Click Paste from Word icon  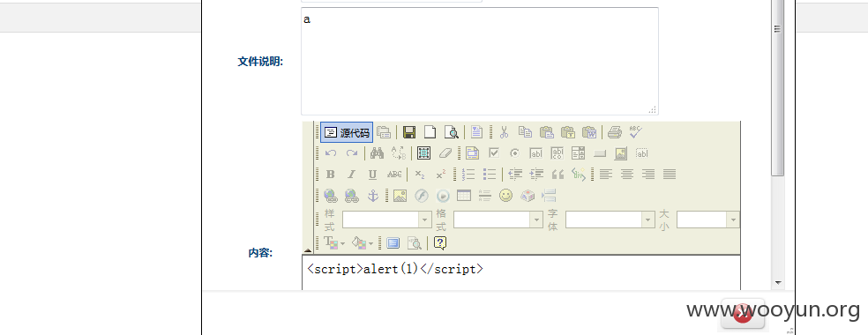[x=589, y=132]
